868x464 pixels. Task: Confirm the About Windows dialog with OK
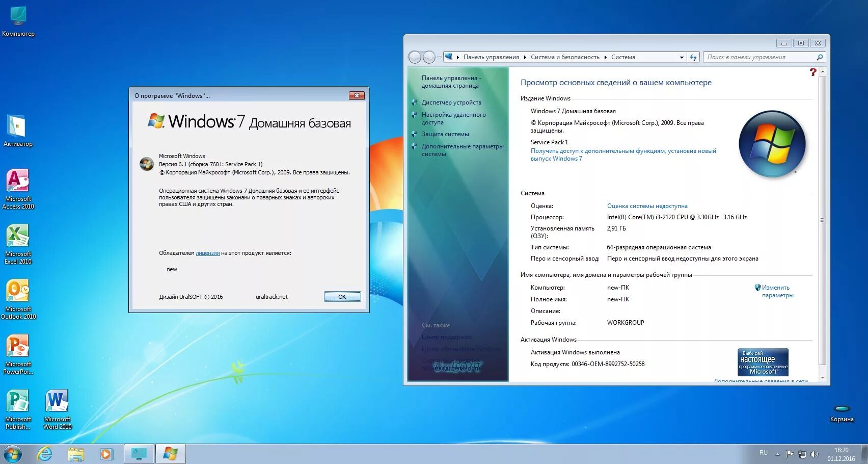point(342,297)
